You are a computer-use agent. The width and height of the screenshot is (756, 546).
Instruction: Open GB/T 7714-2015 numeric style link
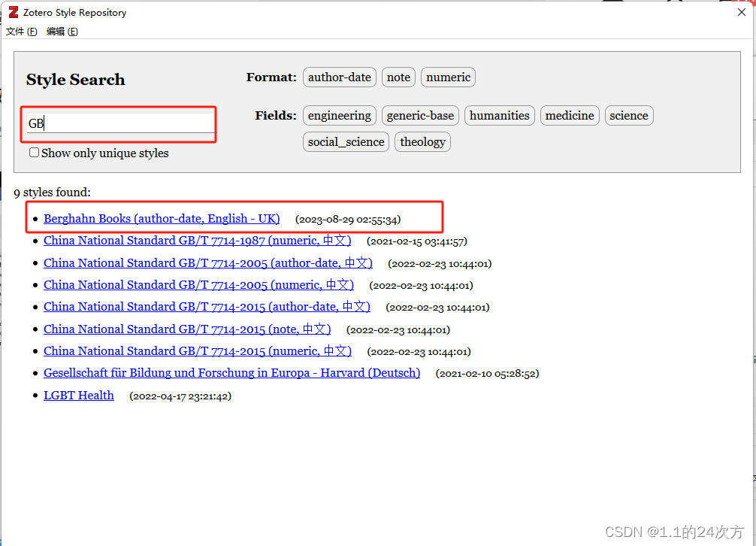(198, 351)
